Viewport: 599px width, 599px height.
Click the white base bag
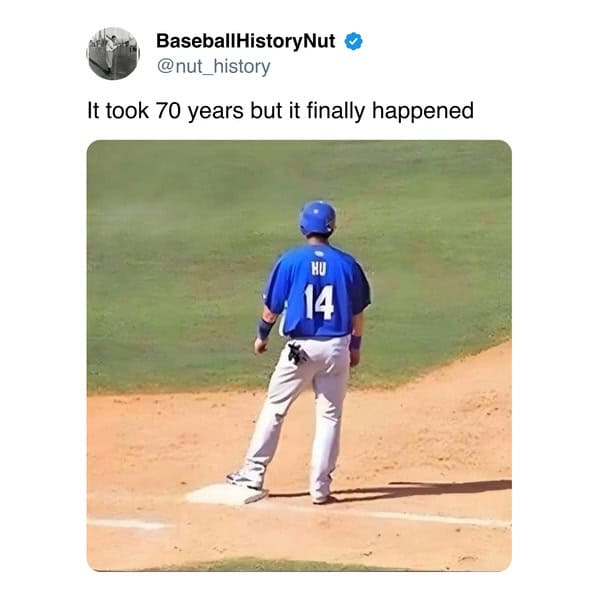[226, 494]
